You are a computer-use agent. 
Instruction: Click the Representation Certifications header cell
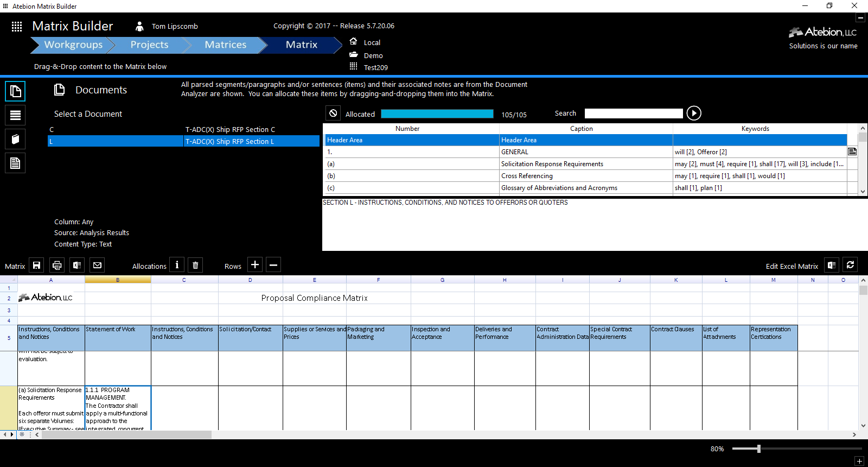(774, 338)
